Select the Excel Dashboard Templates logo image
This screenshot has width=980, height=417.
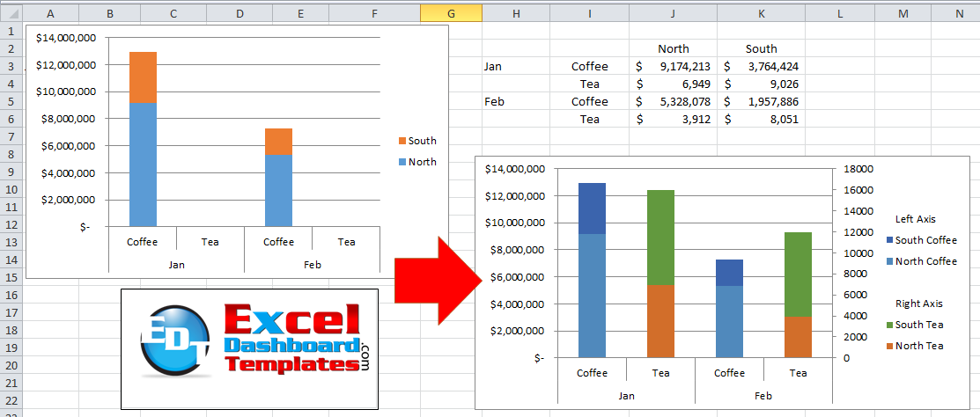249,348
